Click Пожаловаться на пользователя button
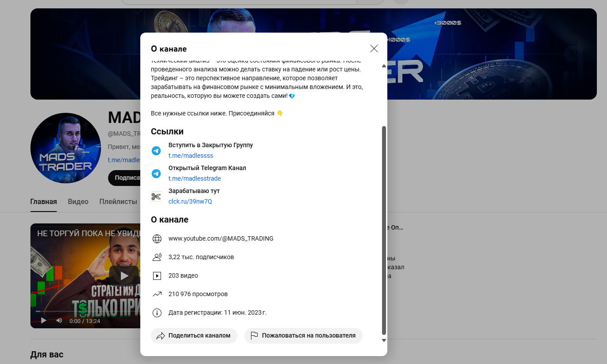The width and height of the screenshot is (607, 364). [x=303, y=335]
